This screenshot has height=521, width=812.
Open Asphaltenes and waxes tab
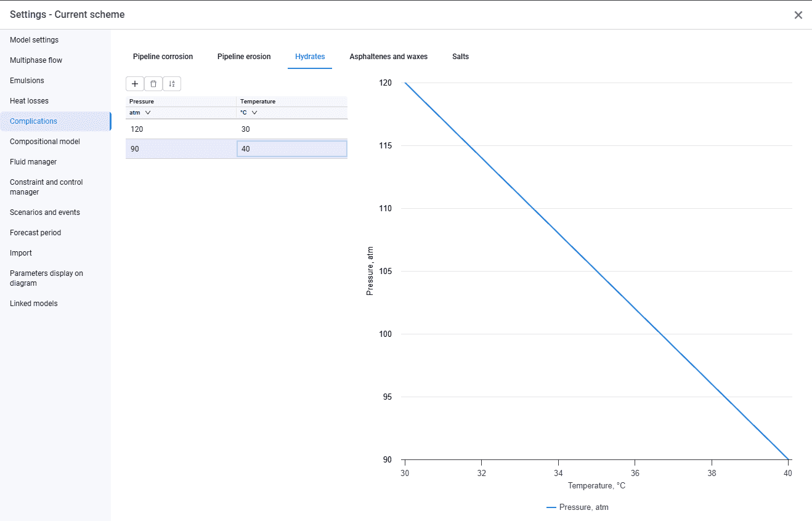coord(389,57)
